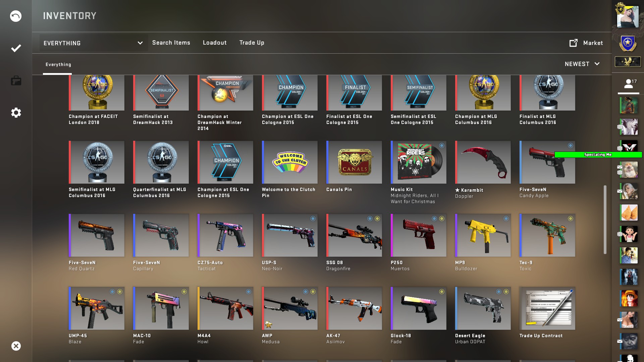Toggle the equipped indicator on Glock-18 Fade

click(x=442, y=292)
